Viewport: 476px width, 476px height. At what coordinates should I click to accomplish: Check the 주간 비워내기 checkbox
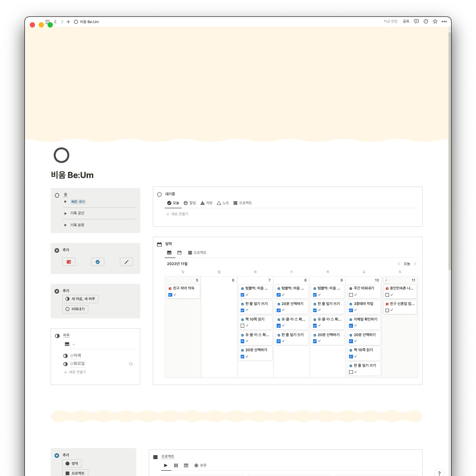pyautogui.click(x=351, y=295)
